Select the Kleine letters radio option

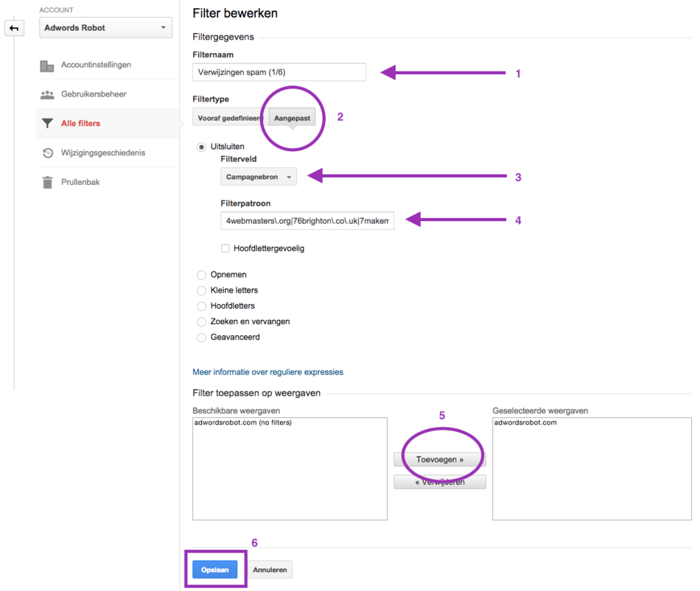click(201, 290)
